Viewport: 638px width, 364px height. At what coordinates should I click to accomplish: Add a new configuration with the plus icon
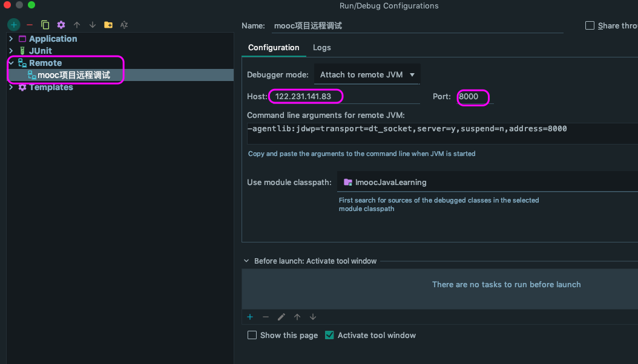(x=14, y=25)
